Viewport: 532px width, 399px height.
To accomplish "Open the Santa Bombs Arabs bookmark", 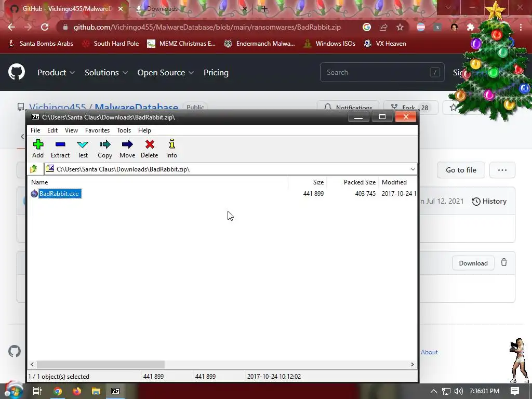I will pos(41,44).
